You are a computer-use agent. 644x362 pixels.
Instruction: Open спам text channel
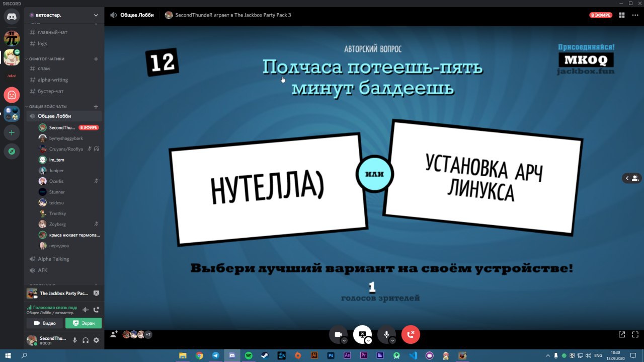tap(64, 68)
